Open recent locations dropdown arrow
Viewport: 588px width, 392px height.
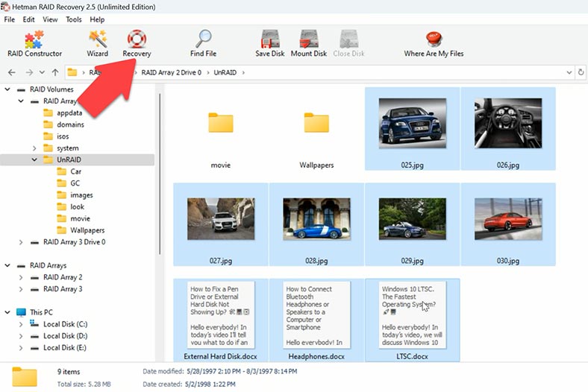[x=42, y=72]
